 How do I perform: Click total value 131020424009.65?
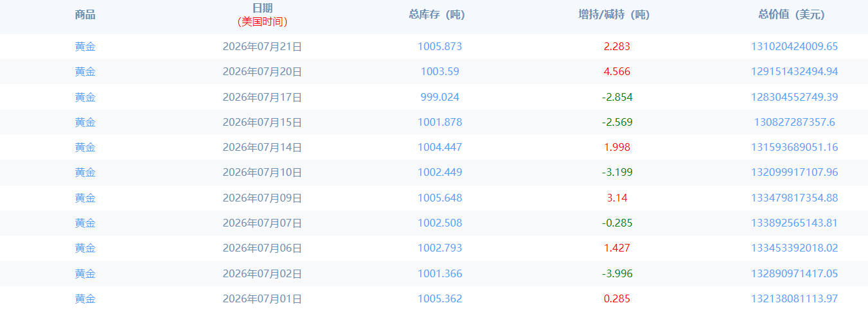pos(794,46)
